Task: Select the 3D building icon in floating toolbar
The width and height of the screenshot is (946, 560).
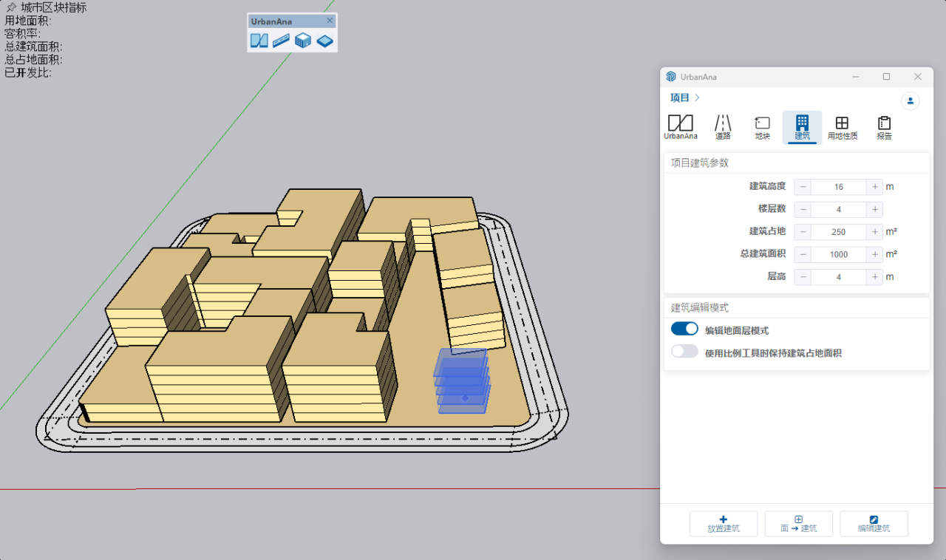Action: pyautogui.click(x=303, y=41)
